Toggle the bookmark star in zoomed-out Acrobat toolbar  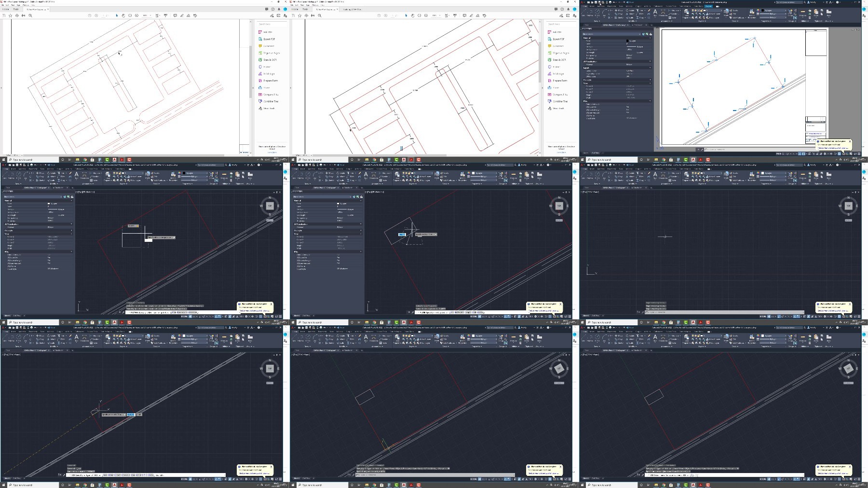click(10, 15)
